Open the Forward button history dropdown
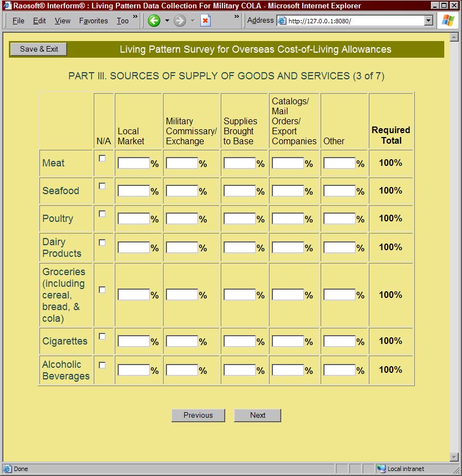The image size is (462, 476). click(193, 21)
